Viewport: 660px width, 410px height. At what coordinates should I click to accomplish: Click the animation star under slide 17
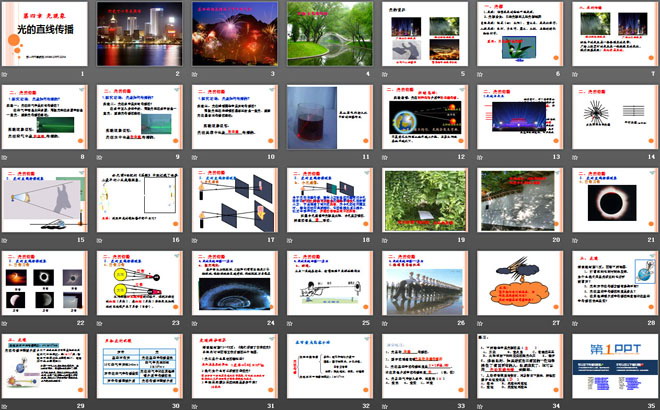pos(195,240)
